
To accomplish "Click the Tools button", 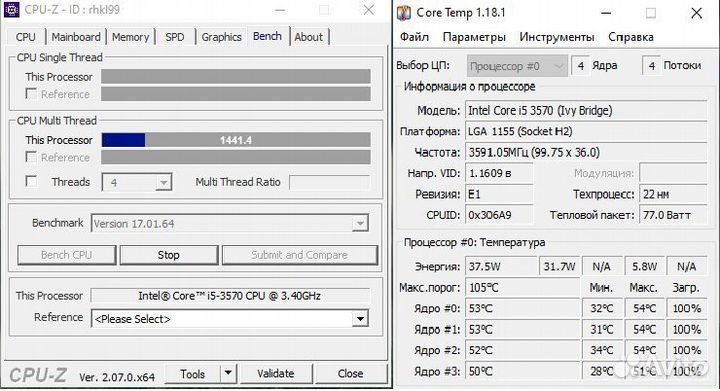I will [x=192, y=374].
